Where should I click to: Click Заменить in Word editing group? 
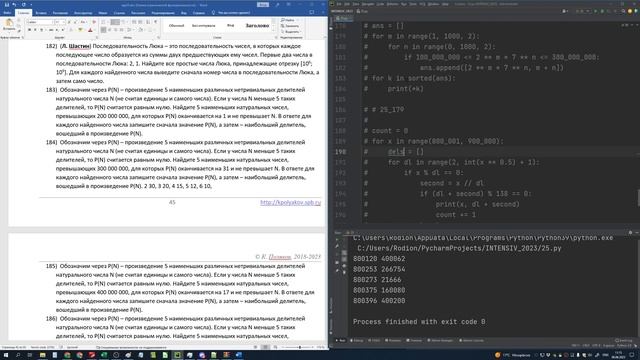coord(291,26)
